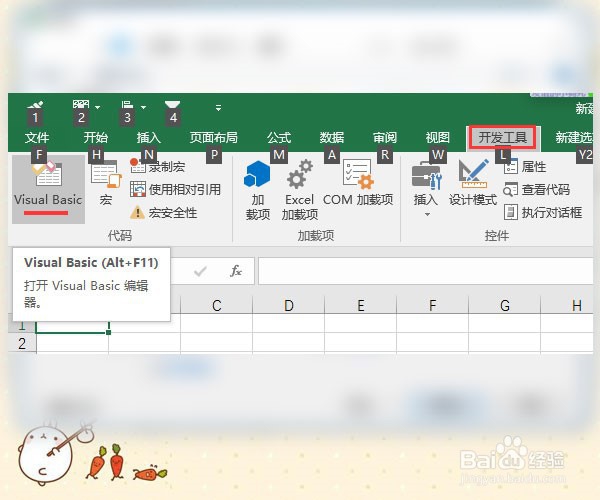Select column G header
The image size is (600, 500).
[504, 305]
